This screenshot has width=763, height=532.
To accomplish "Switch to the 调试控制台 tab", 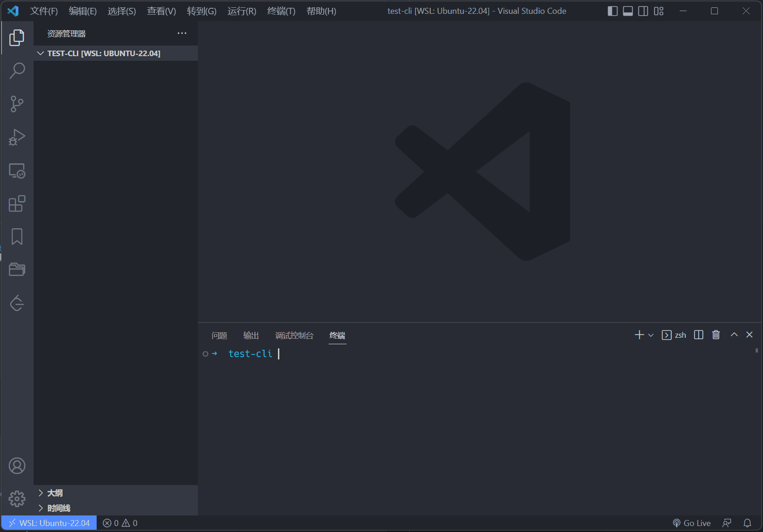I will [294, 335].
